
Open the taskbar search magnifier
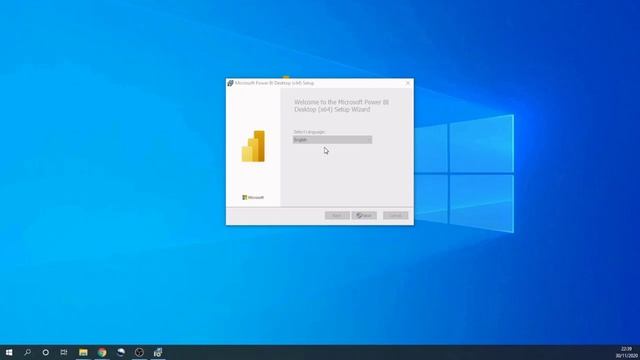coord(27,352)
